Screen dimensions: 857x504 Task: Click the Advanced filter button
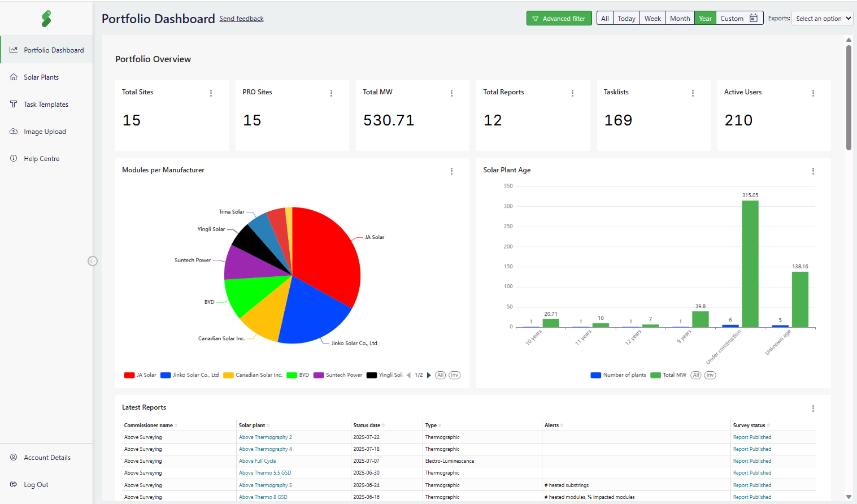(559, 19)
